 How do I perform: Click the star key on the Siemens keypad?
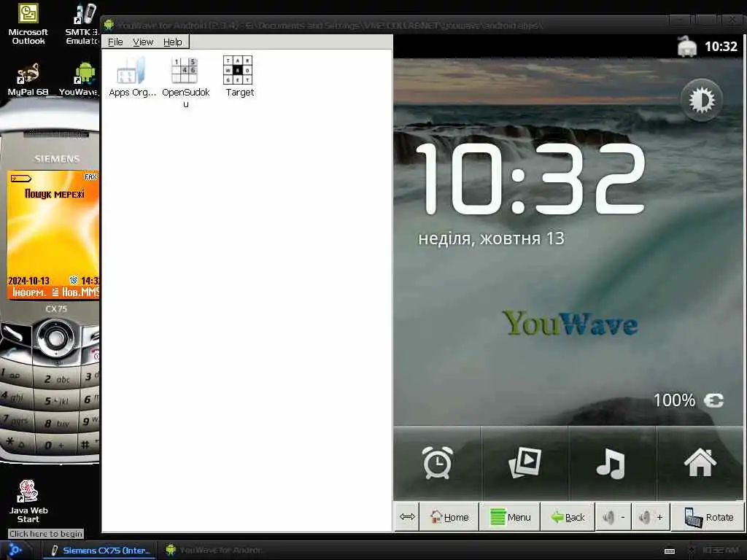[x=15, y=442]
